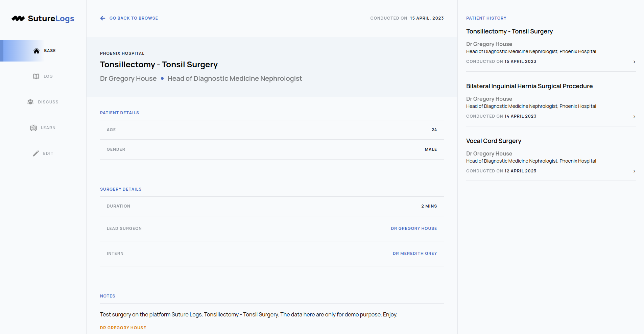Click the Learn sidebar icon
This screenshot has width=644, height=334.
tap(33, 128)
